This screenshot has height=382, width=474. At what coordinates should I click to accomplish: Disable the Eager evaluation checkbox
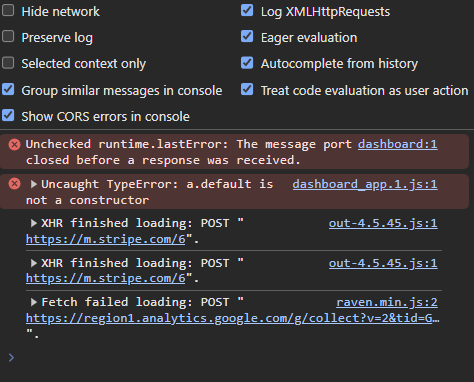(x=247, y=36)
